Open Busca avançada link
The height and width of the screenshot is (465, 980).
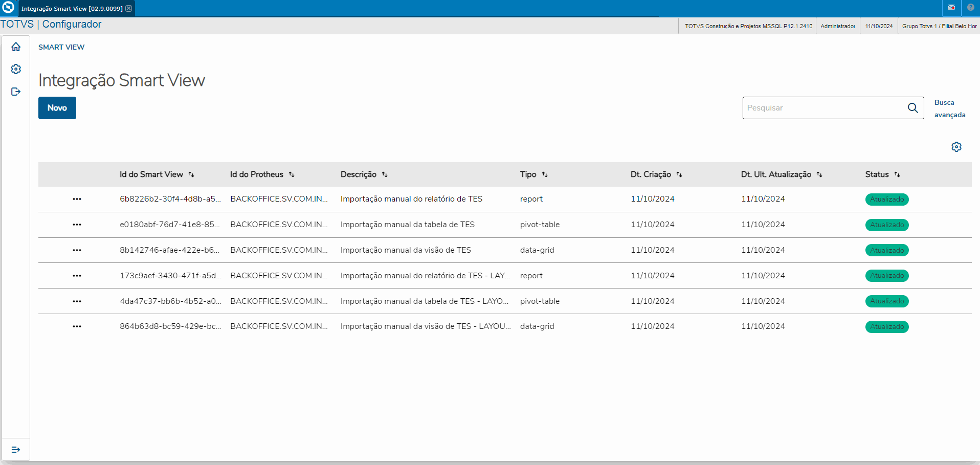[950, 108]
